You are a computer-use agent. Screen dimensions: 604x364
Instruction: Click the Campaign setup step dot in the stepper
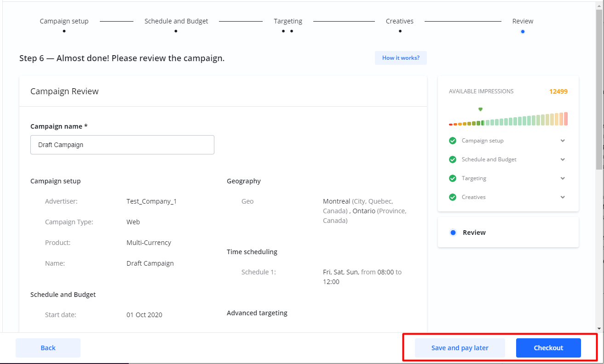pyautogui.click(x=64, y=31)
